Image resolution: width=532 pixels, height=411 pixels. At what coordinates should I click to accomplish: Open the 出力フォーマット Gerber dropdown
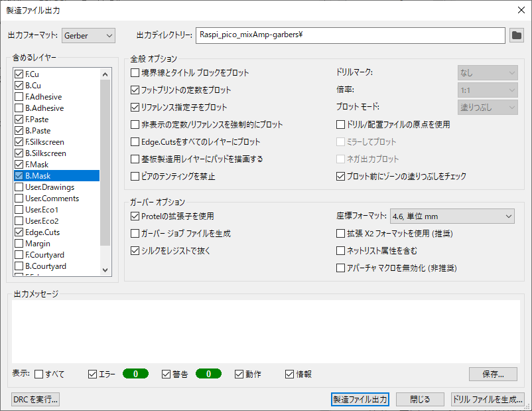[x=88, y=36]
